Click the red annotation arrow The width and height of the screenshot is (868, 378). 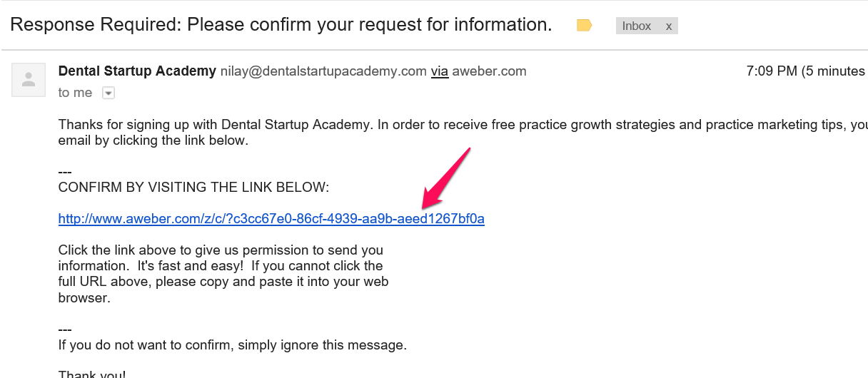445,178
